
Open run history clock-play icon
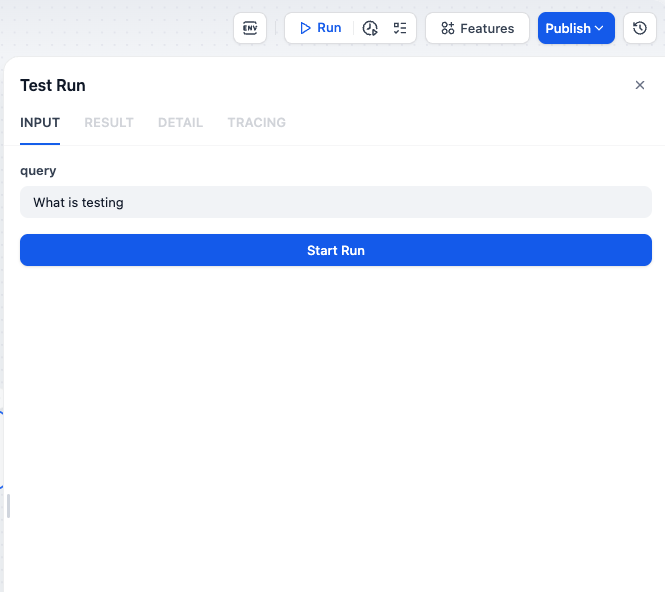point(370,28)
